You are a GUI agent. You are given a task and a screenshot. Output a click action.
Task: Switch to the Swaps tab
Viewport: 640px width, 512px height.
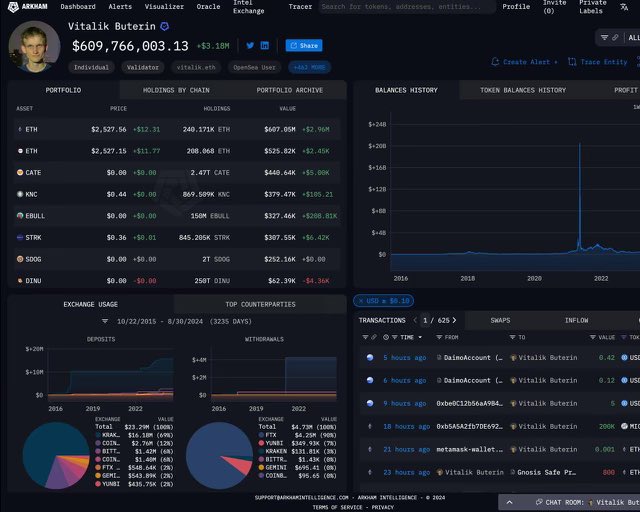pyautogui.click(x=500, y=321)
